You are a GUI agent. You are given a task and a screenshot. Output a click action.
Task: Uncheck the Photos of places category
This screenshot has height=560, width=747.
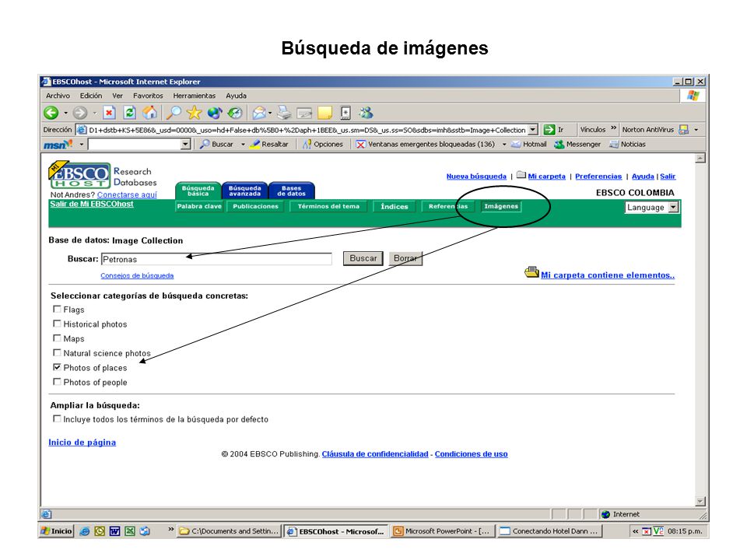(57, 367)
